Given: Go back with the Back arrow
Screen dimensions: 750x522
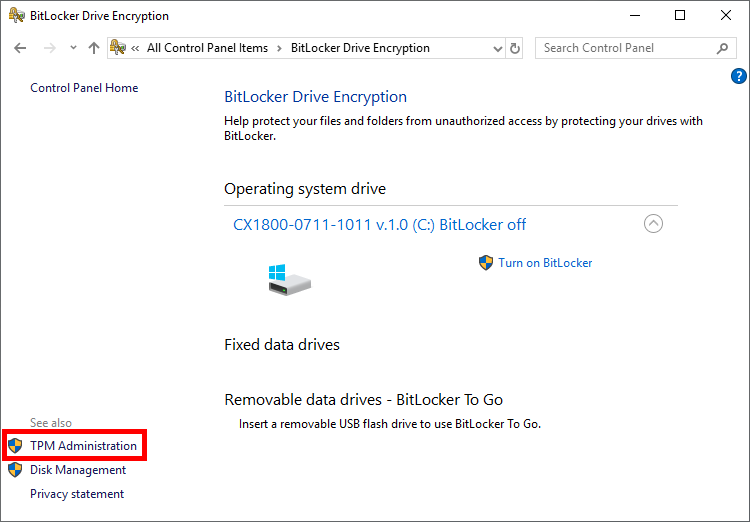Looking at the screenshot, I should [x=20, y=48].
